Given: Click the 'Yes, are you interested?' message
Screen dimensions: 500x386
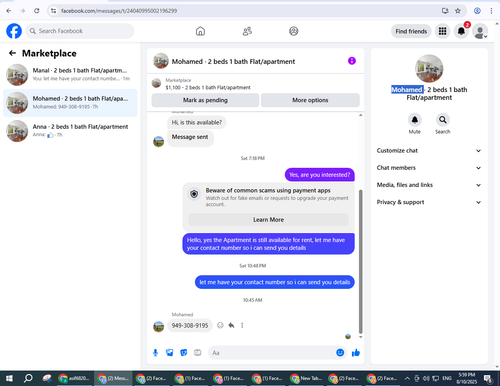Looking at the screenshot, I should click(319, 175).
